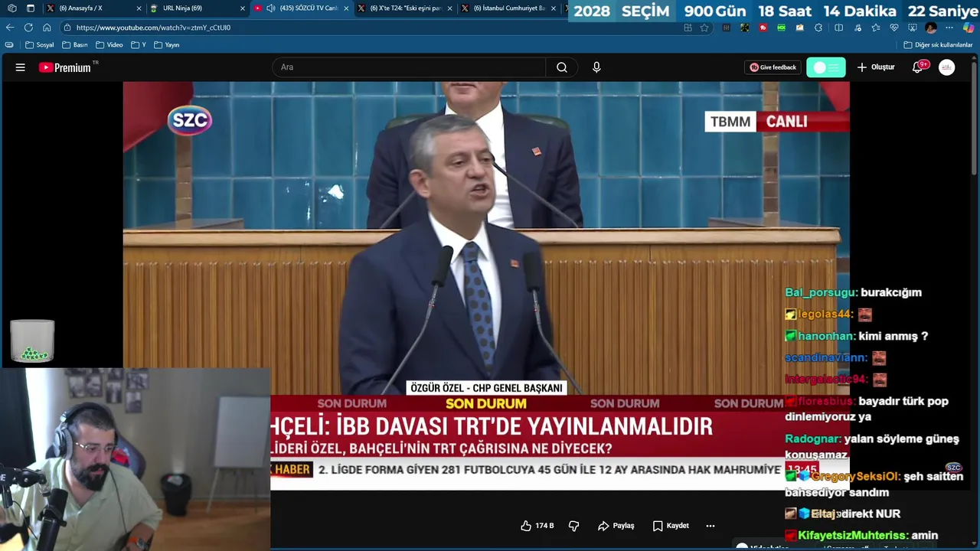Click the browser address bar URL

pos(153,28)
